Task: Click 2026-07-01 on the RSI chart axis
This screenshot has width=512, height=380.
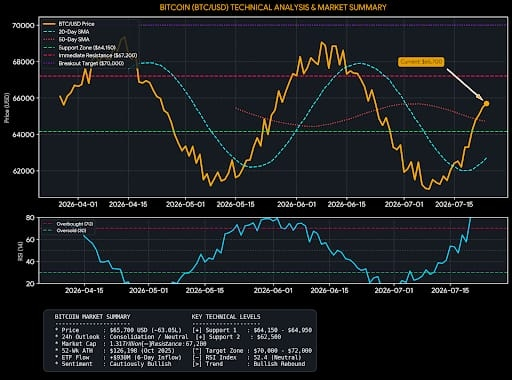Action: coord(394,291)
